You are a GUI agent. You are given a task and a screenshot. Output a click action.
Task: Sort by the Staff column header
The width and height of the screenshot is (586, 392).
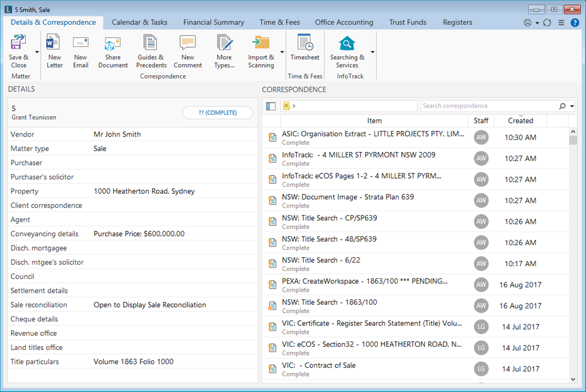481,121
